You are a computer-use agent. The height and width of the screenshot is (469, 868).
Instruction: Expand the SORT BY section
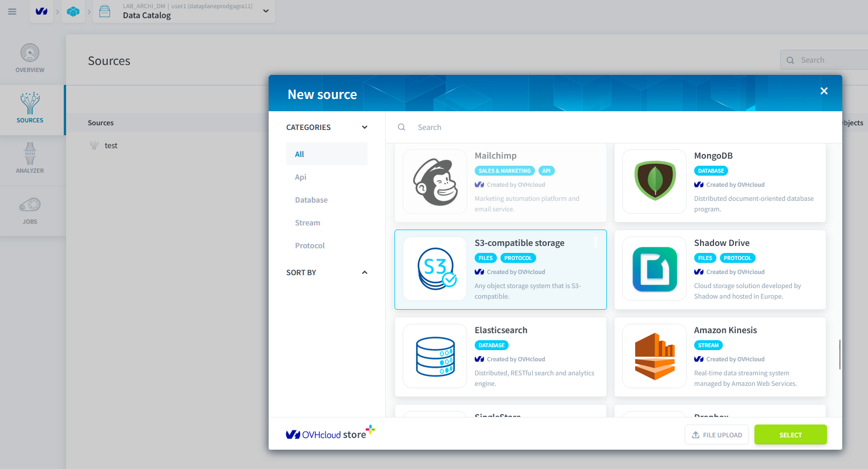pos(364,272)
